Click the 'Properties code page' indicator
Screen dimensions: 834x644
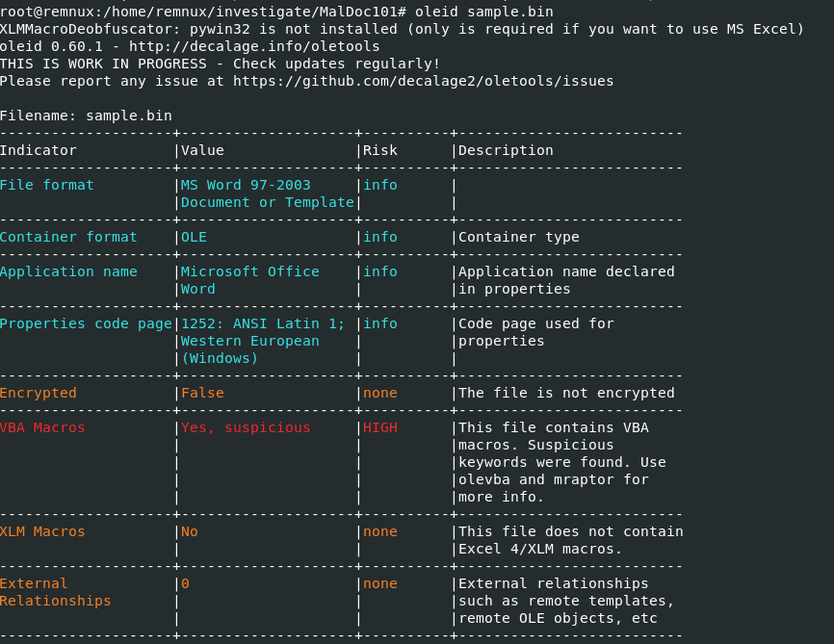click(86, 323)
